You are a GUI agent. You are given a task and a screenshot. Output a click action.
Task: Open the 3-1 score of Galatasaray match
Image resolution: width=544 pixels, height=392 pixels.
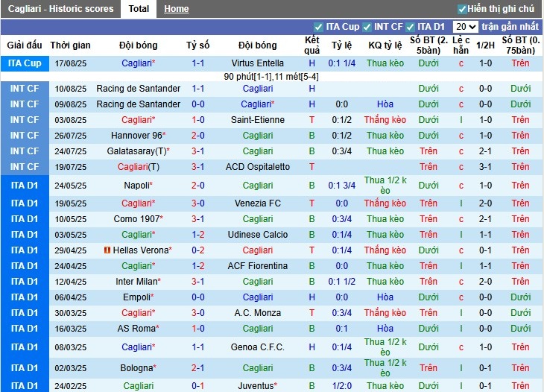[x=198, y=151]
